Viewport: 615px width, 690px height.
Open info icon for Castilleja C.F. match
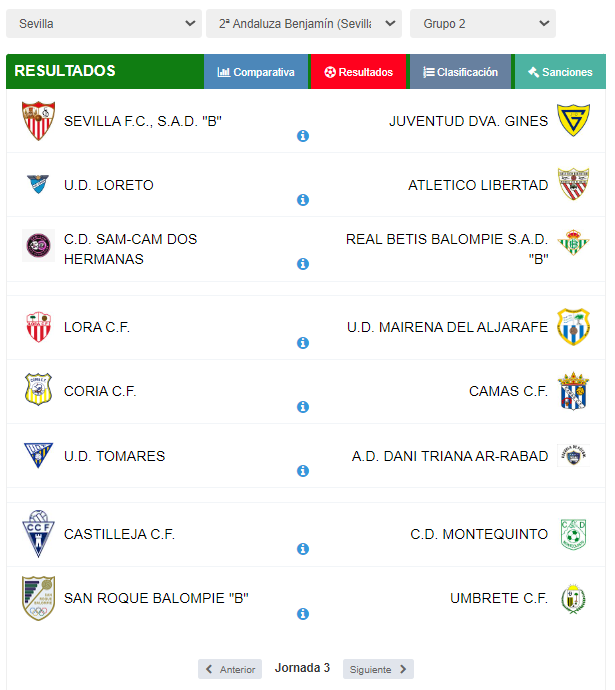point(303,549)
